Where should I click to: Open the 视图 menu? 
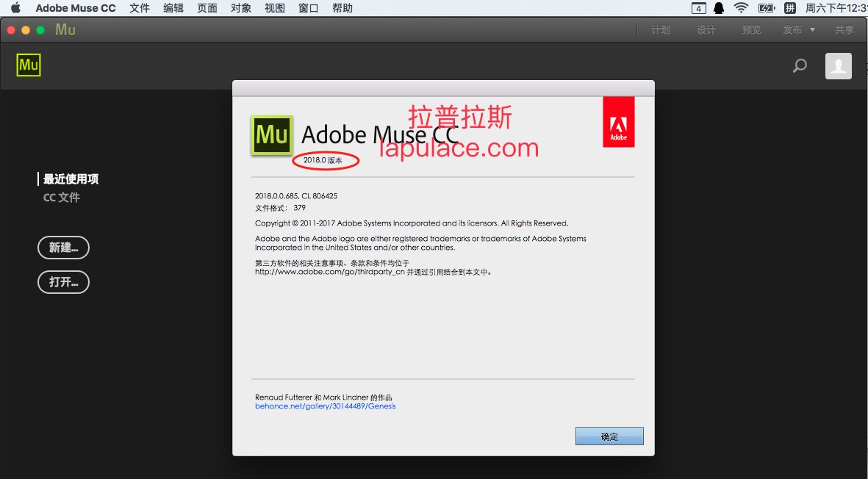[x=275, y=8]
